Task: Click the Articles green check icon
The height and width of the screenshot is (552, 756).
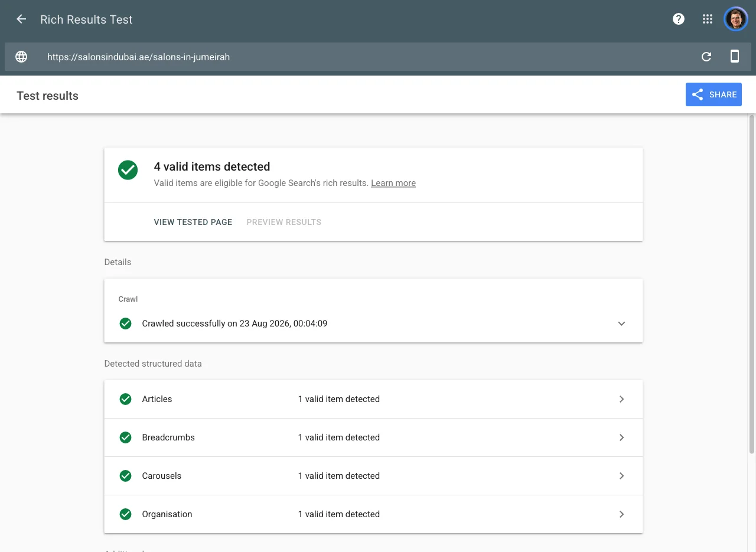Action: pyautogui.click(x=125, y=399)
